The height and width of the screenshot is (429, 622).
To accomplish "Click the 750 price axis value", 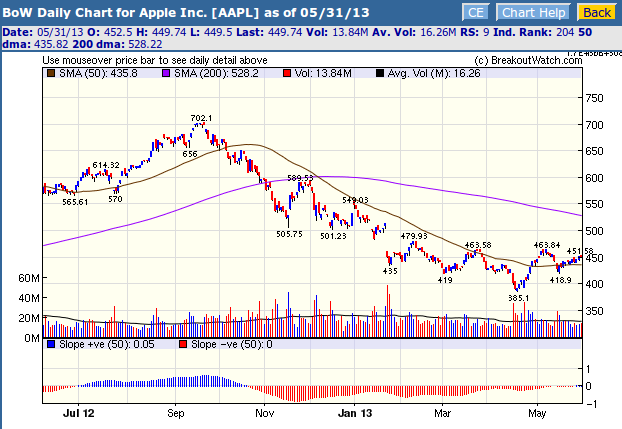I will click(x=595, y=98).
